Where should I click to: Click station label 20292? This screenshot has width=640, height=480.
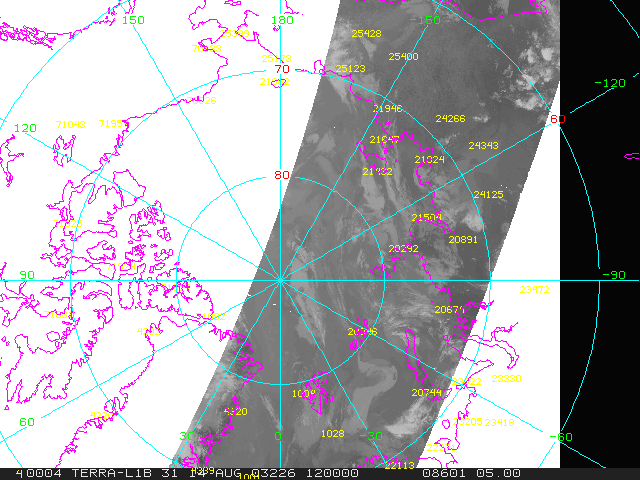coord(403,249)
